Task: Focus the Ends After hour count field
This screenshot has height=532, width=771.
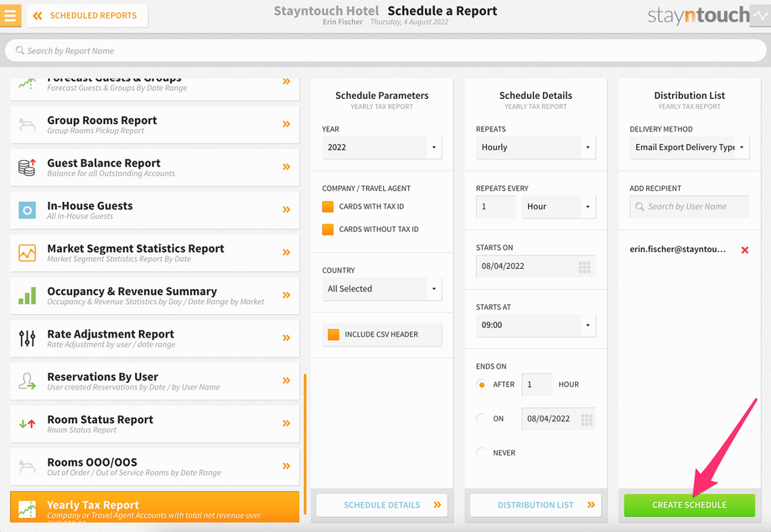Action: pyautogui.click(x=537, y=385)
